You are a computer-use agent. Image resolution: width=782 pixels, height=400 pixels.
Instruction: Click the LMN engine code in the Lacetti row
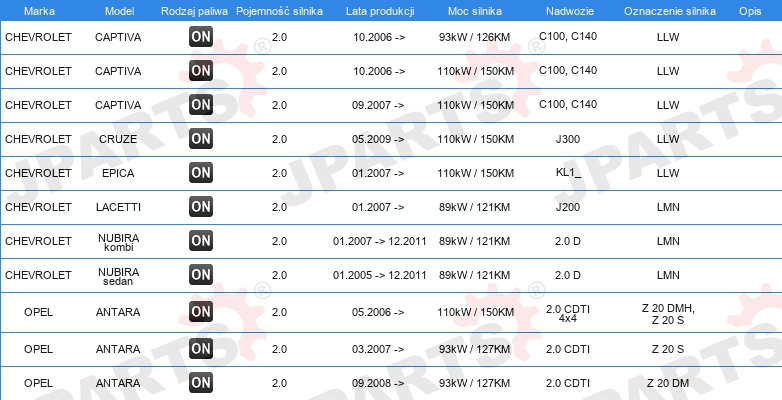(668, 207)
